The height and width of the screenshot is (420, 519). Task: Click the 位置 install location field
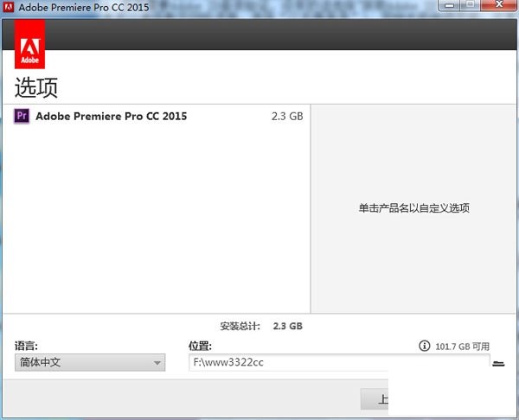(x=337, y=363)
